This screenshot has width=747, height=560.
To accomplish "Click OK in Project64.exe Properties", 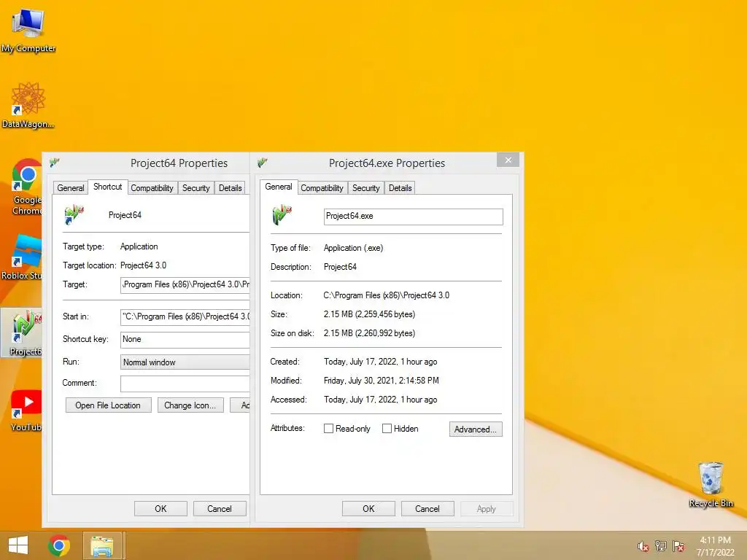I will (368, 508).
